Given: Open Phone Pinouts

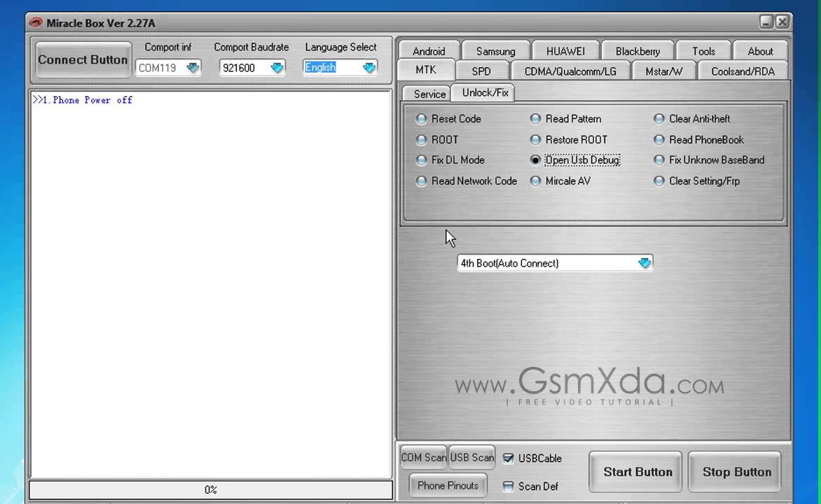Looking at the screenshot, I should [448, 485].
